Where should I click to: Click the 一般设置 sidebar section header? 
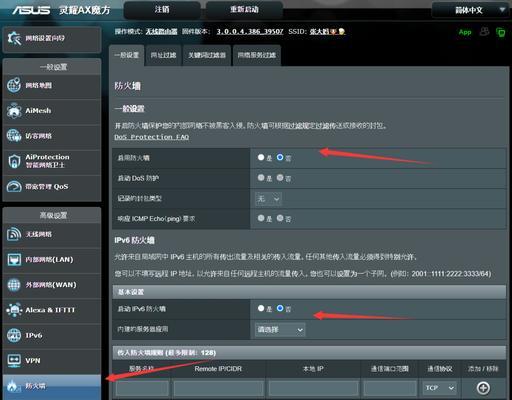click(52, 67)
